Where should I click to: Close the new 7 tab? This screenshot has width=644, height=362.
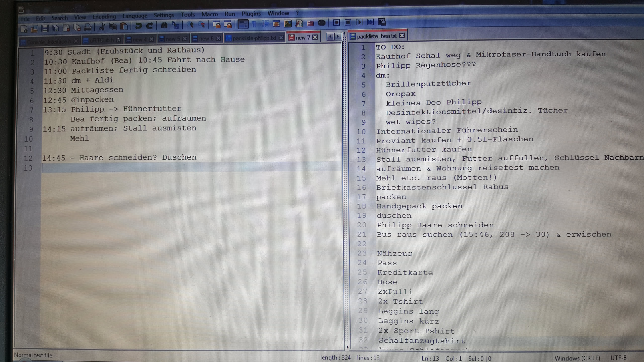pyautogui.click(x=315, y=37)
